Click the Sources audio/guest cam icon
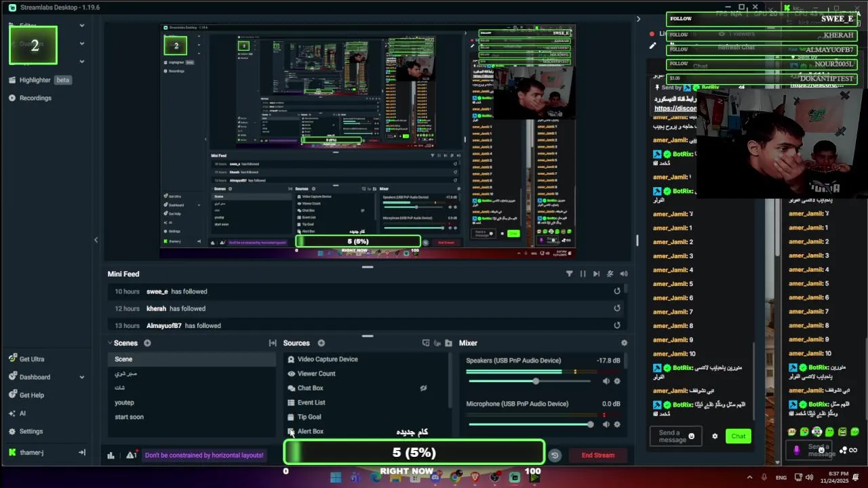This screenshot has height=488, width=868. click(437, 343)
